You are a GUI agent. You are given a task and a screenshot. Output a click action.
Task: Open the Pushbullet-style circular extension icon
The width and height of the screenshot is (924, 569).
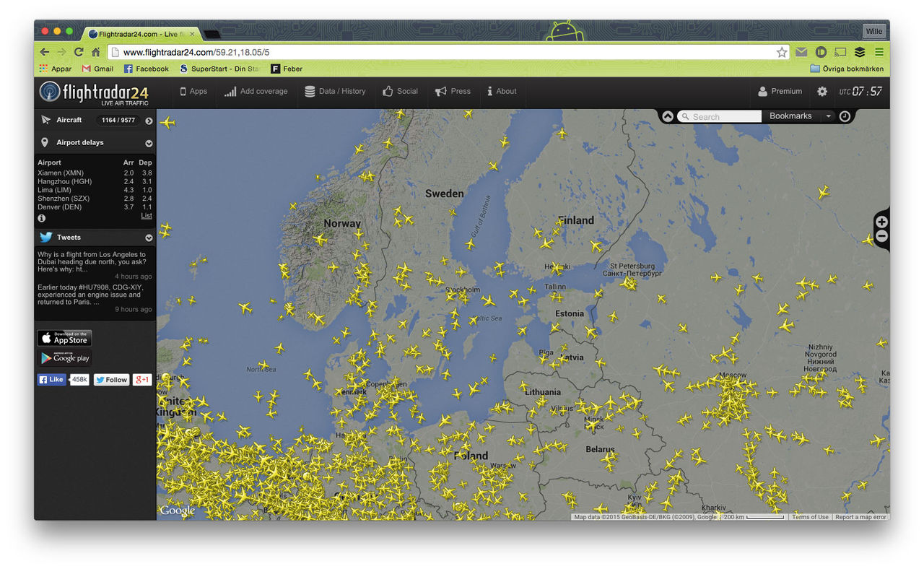click(821, 52)
